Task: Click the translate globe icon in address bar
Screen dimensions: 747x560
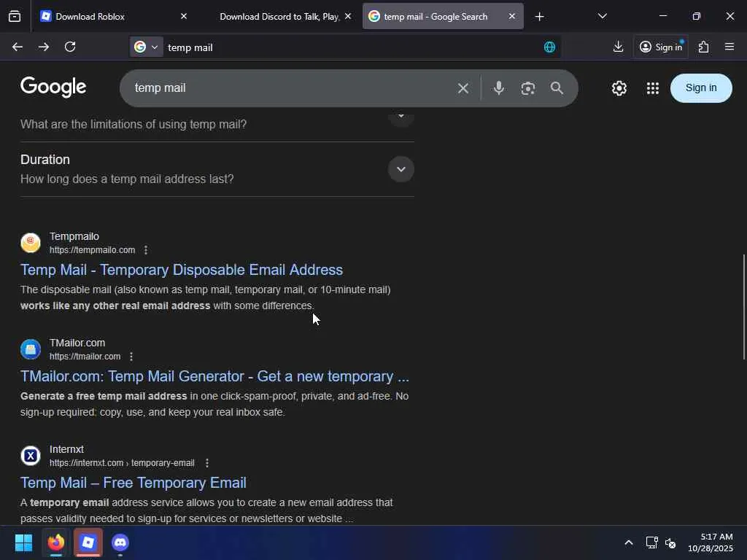Action: click(x=549, y=47)
